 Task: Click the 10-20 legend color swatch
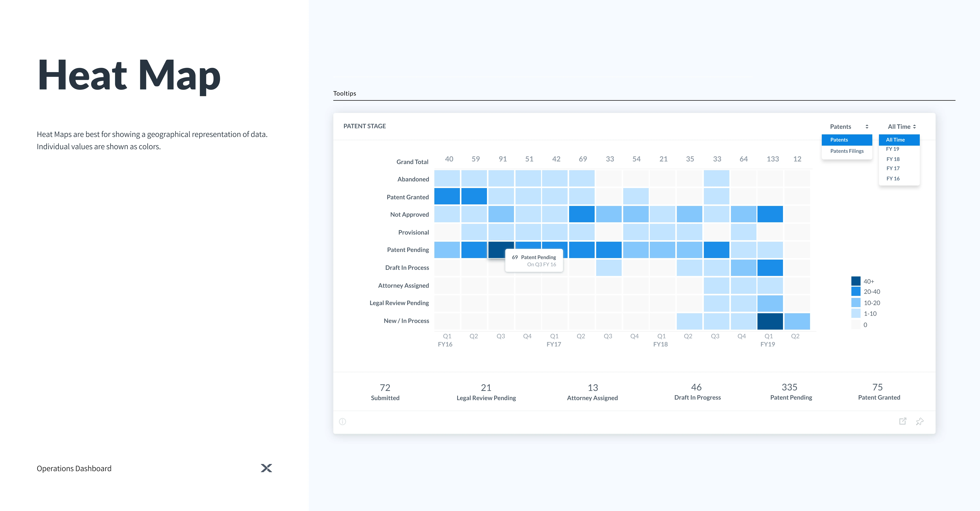(856, 303)
